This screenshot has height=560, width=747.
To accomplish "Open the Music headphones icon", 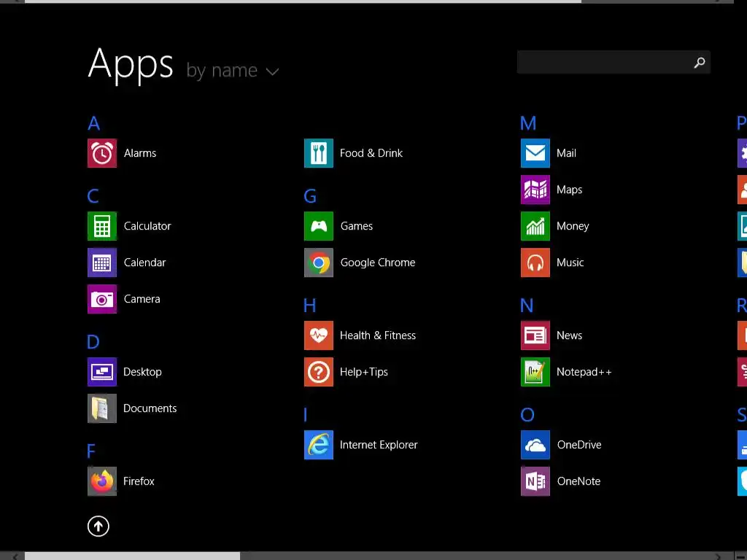I will 535,262.
